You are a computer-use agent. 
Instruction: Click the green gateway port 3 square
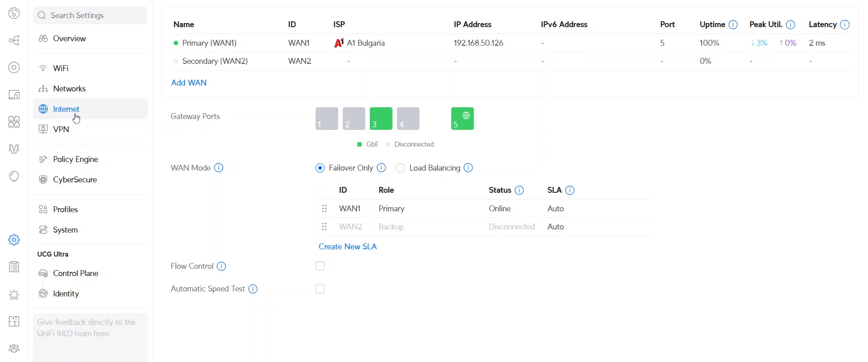[x=381, y=119]
